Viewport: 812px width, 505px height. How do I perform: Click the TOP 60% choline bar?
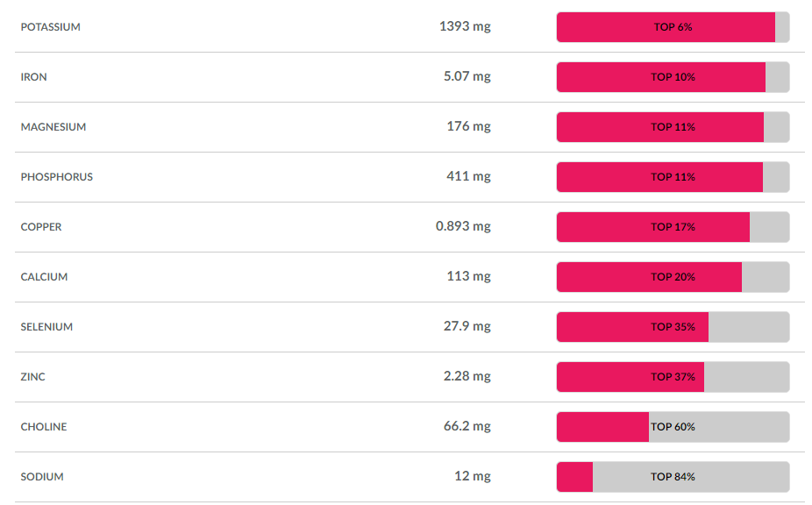click(673, 427)
